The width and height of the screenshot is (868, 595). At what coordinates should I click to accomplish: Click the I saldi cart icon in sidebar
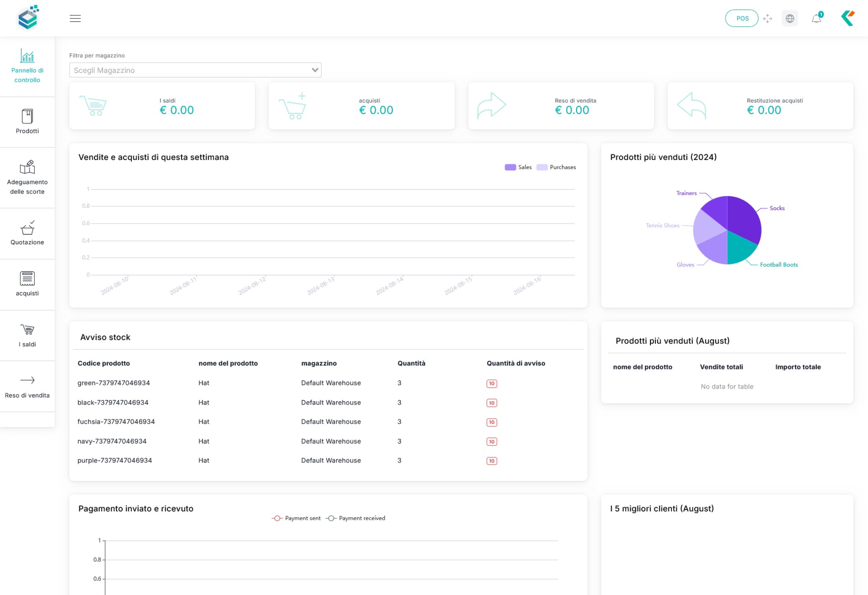click(x=27, y=329)
